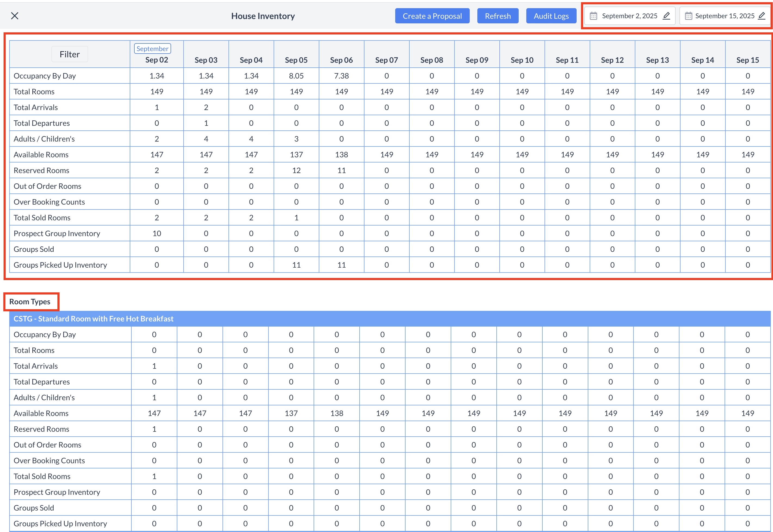Click the Sep 15 column header
773x532 pixels.
click(x=747, y=60)
